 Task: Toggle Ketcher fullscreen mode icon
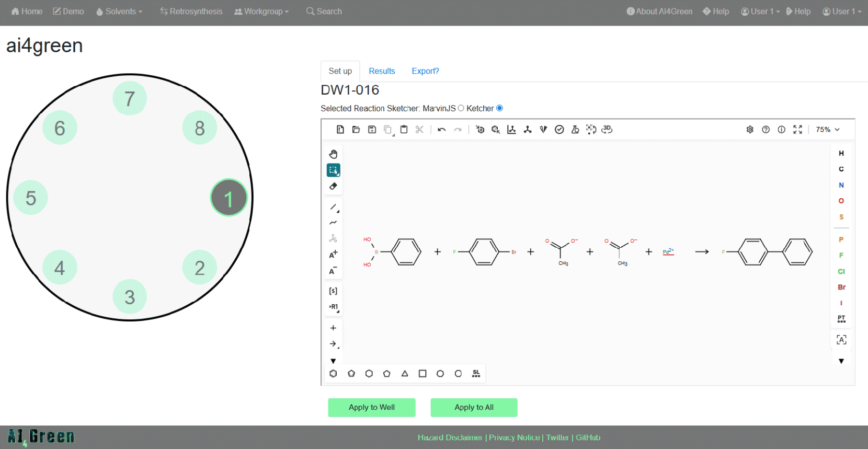[797, 130]
